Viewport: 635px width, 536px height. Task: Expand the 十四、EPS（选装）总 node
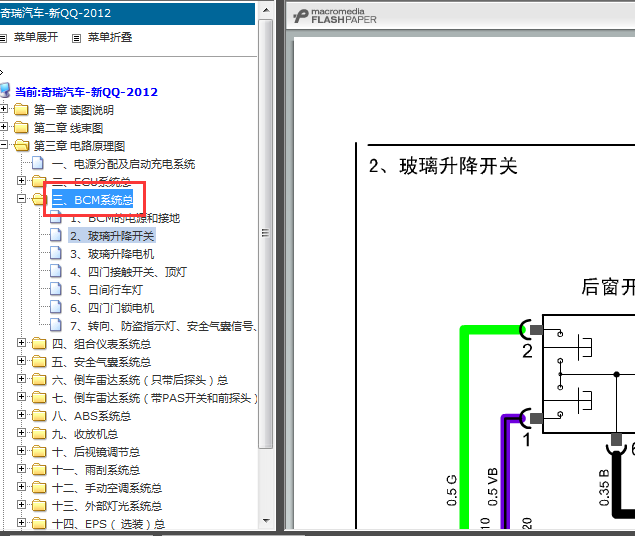coord(21,523)
